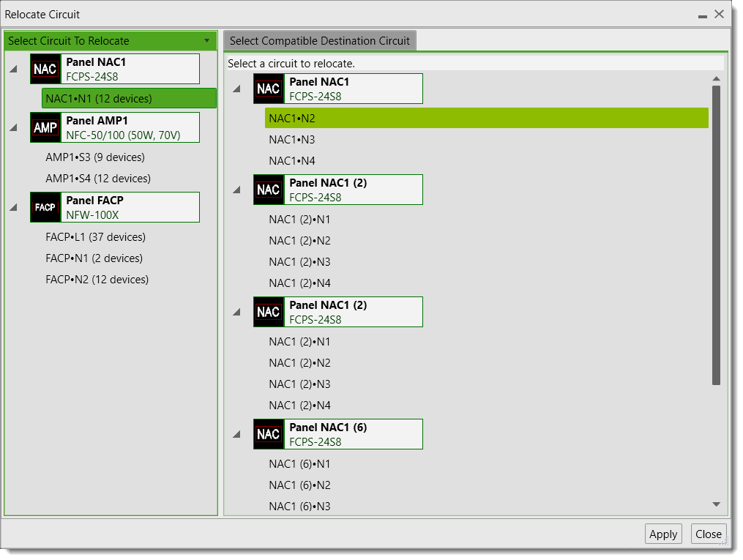This screenshot has height=560, width=743.
Task: Click the Select Circuit To Relocate header
Action: 111,41
